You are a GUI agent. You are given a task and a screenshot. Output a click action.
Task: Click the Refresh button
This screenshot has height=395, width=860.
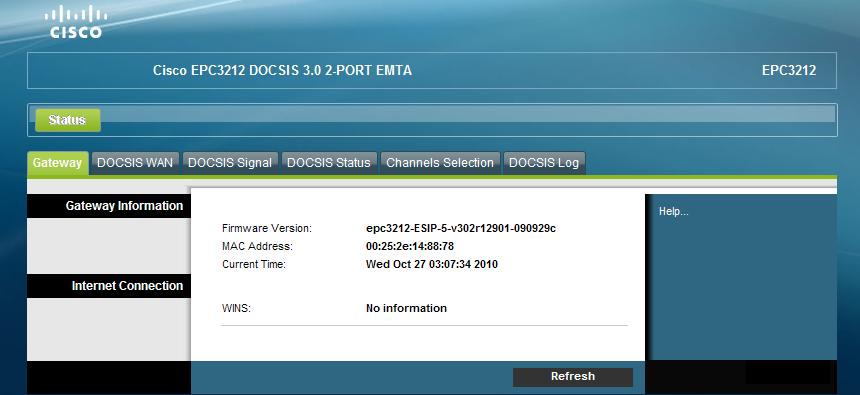point(573,376)
